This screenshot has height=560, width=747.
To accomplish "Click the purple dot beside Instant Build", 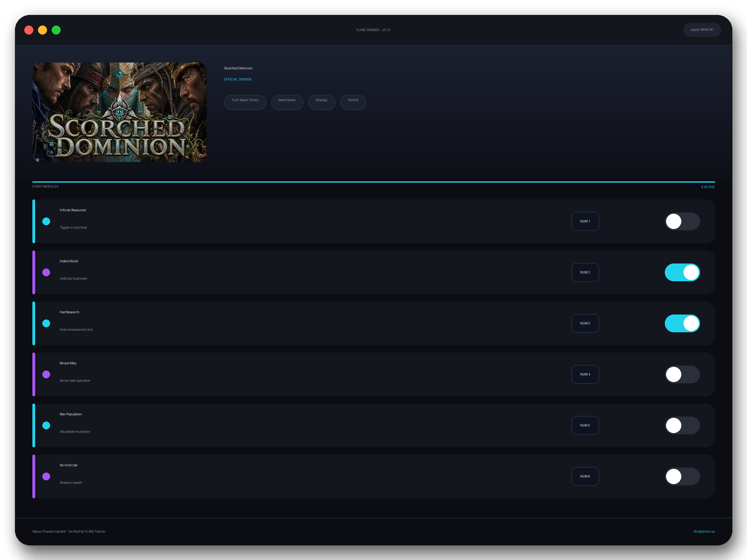I will click(46, 273).
